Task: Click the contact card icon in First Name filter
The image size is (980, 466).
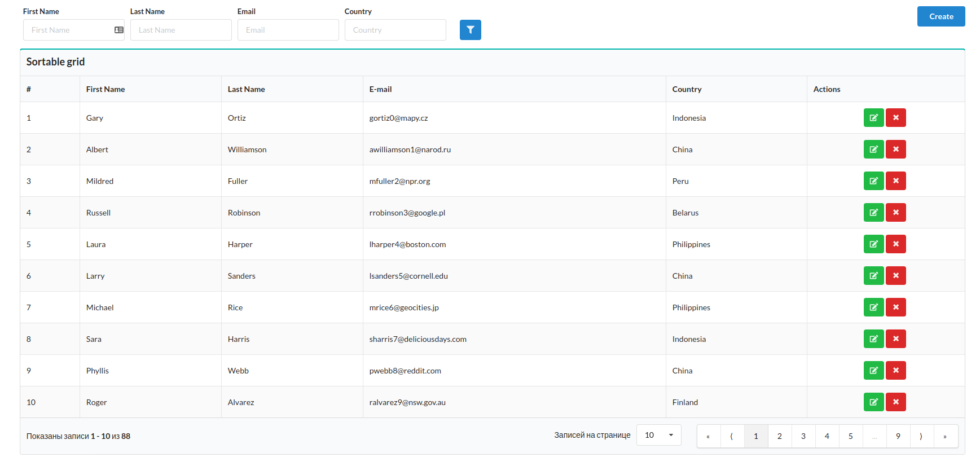Action: tap(119, 30)
